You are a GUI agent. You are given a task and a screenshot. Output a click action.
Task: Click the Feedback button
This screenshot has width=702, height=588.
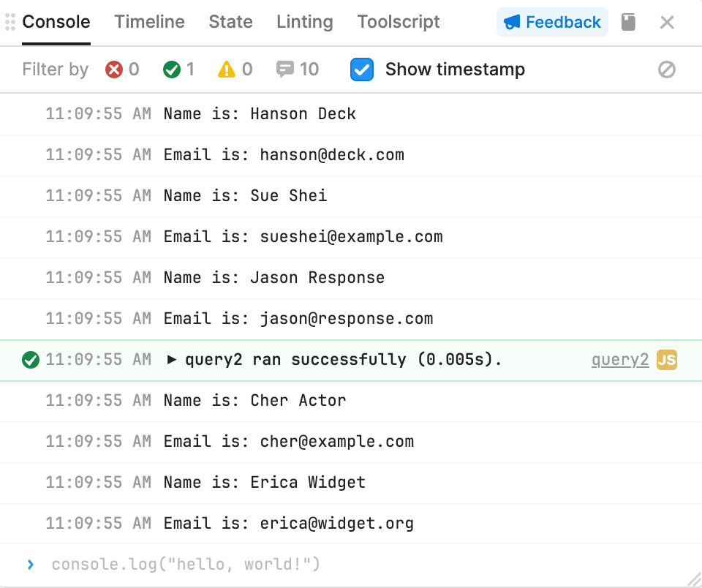pos(552,22)
